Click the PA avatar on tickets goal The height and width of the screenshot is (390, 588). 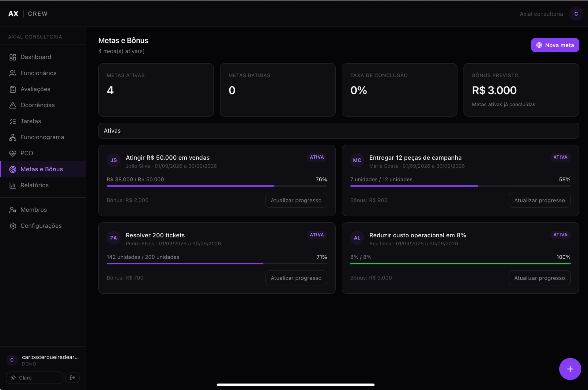click(x=114, y=238)
